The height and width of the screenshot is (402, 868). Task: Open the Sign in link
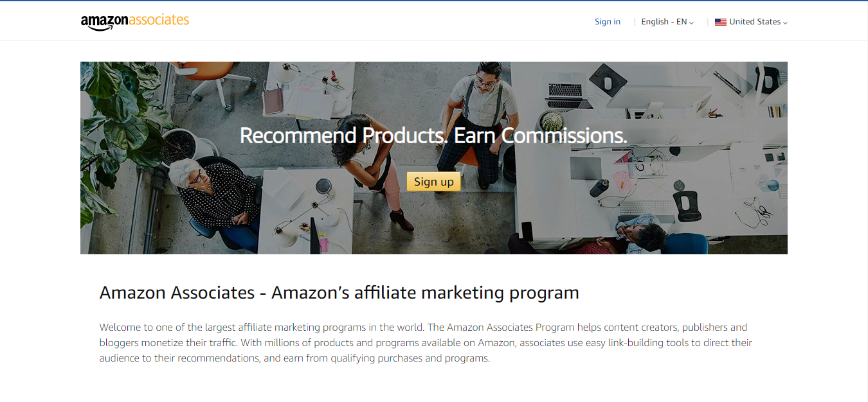point(608,22)
